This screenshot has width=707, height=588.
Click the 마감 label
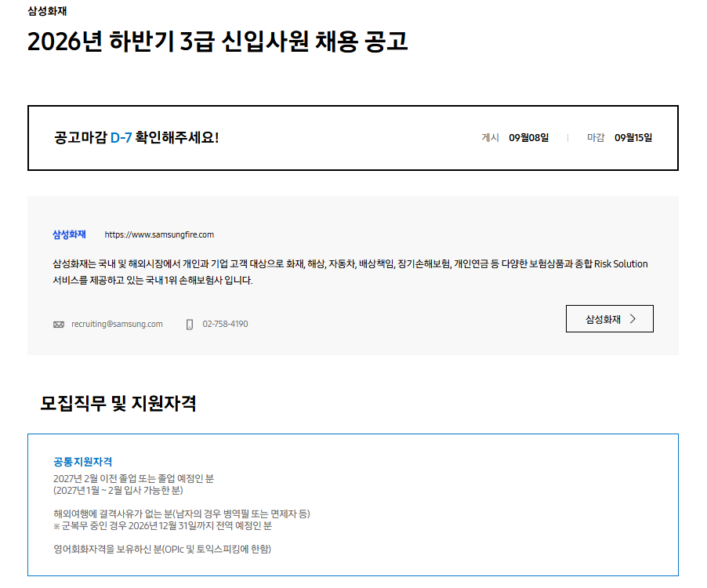click(x=596, y=137)
